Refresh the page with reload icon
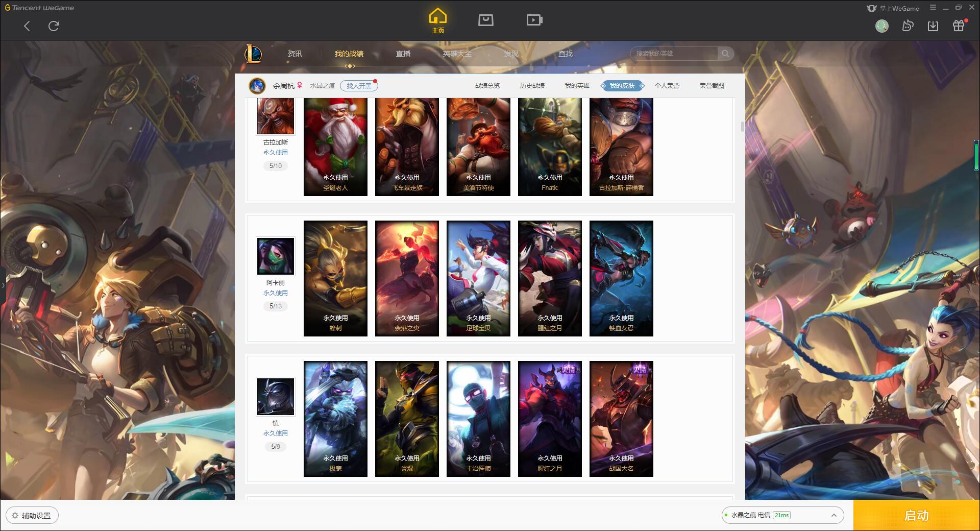The height and width of the screenshot is (531, 980). pos(54,26)
